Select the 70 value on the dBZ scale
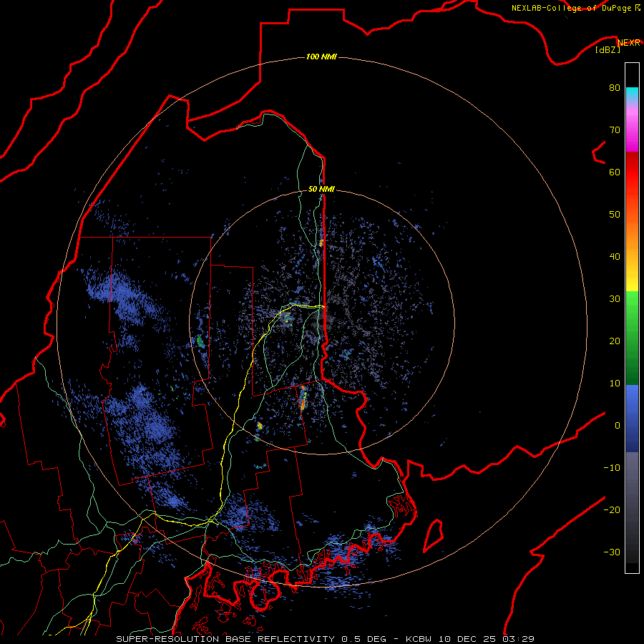 click(615, 130)
